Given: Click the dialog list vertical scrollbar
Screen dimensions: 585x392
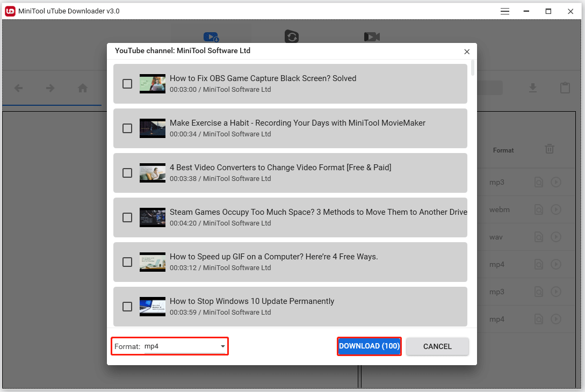Looking at the screenshot, I should [x=473, y=68].
